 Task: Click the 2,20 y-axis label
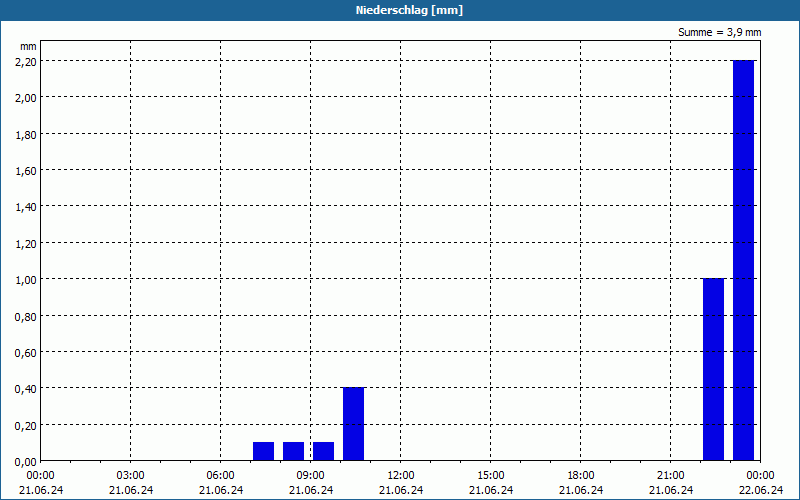[x=26, y=61]
